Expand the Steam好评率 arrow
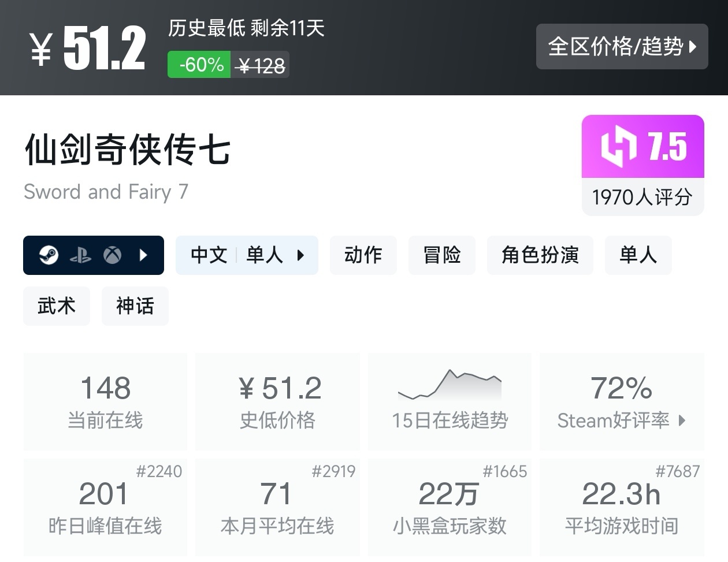Screen dimensions: 728x562 pyautogui.click(x=682, y=420)
